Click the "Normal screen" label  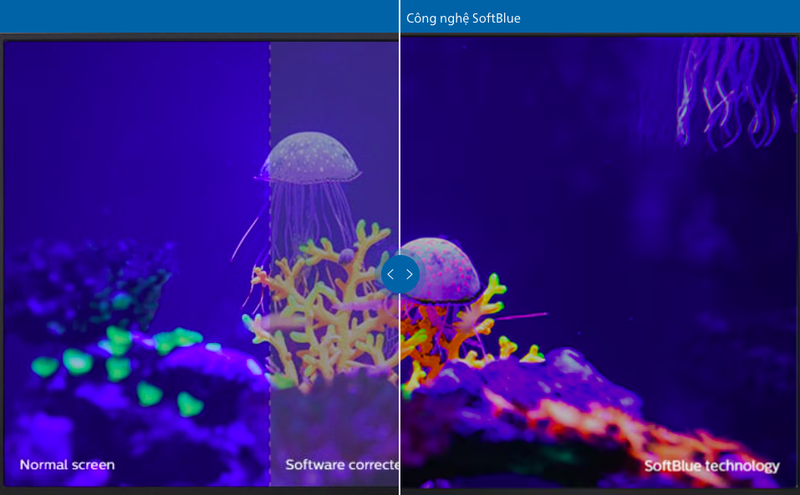[x=67, y=465]
